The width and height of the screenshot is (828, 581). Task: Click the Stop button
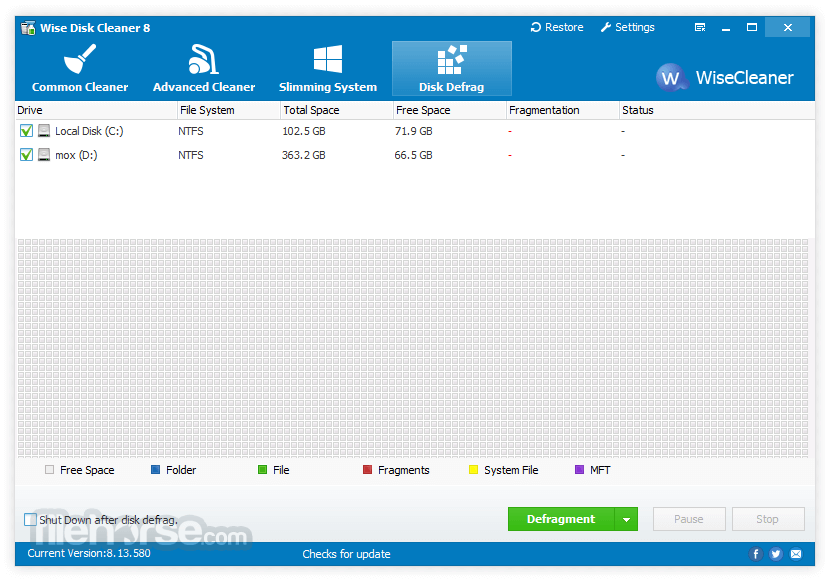768,519
